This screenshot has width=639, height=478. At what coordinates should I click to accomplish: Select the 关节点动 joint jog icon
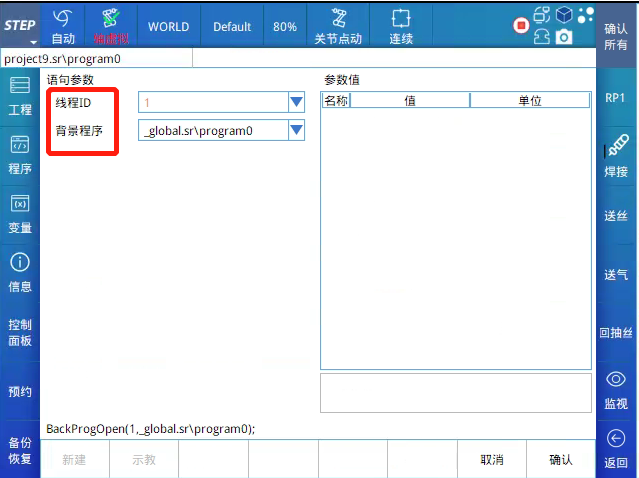338,25
